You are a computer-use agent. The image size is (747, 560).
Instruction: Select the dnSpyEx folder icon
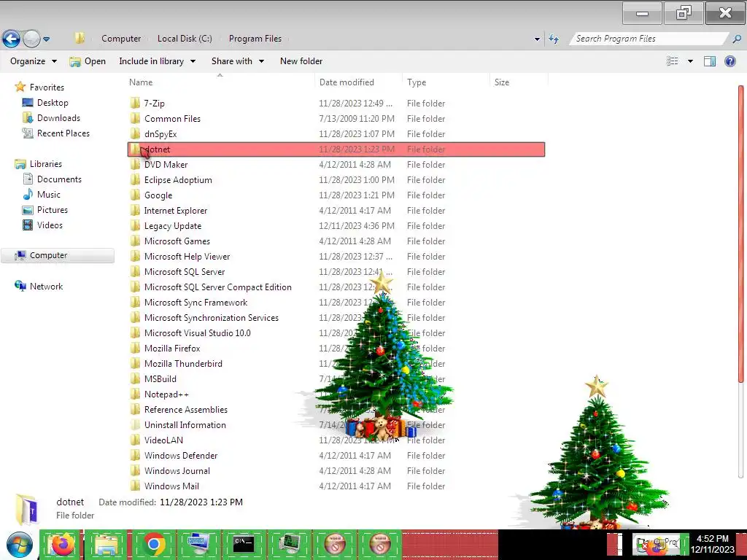pyautogui.click(x=135, y=134)
